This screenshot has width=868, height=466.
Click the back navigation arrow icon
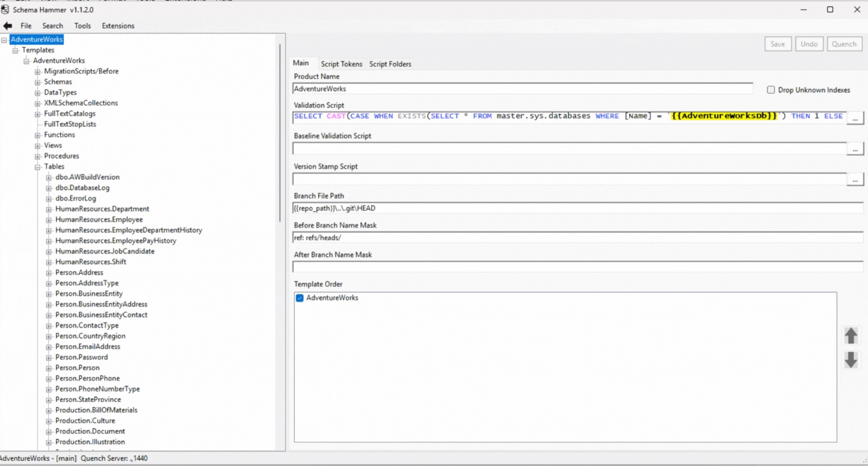point(7,25)
